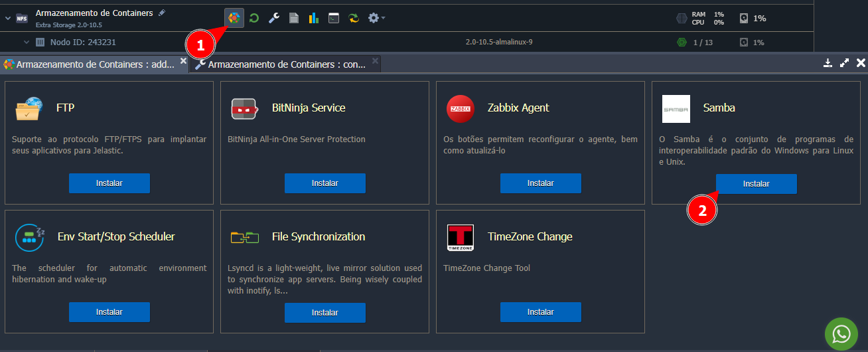Install the Zabbix Agent add-on
The image size is (868, 352).
[540, 183]
